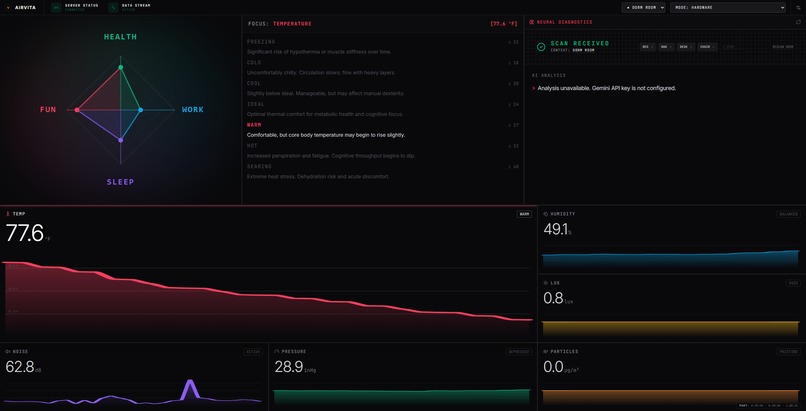Click the Focus: Temperature heading
The image size is (806, 411).
point(280,24)
